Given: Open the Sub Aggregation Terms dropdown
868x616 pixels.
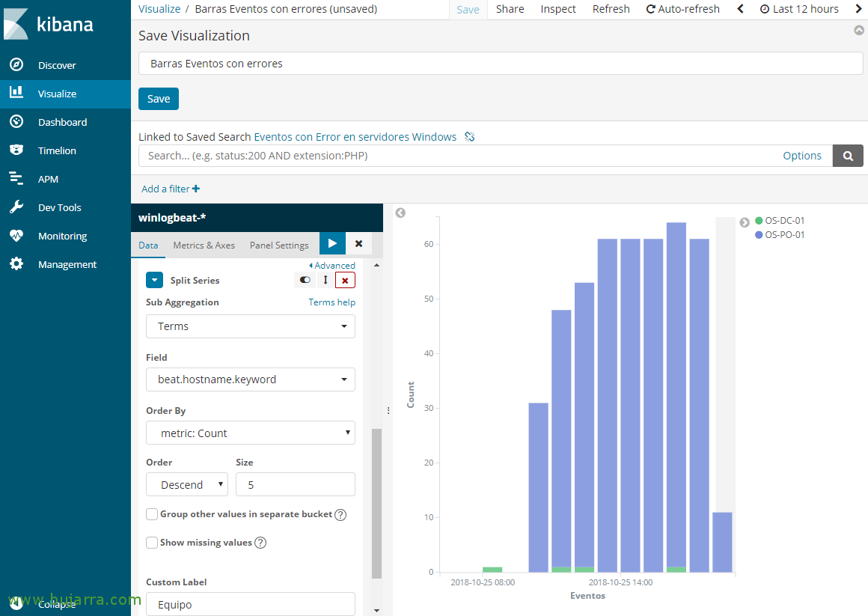Looking at the screenshot, I should point(250,326).
